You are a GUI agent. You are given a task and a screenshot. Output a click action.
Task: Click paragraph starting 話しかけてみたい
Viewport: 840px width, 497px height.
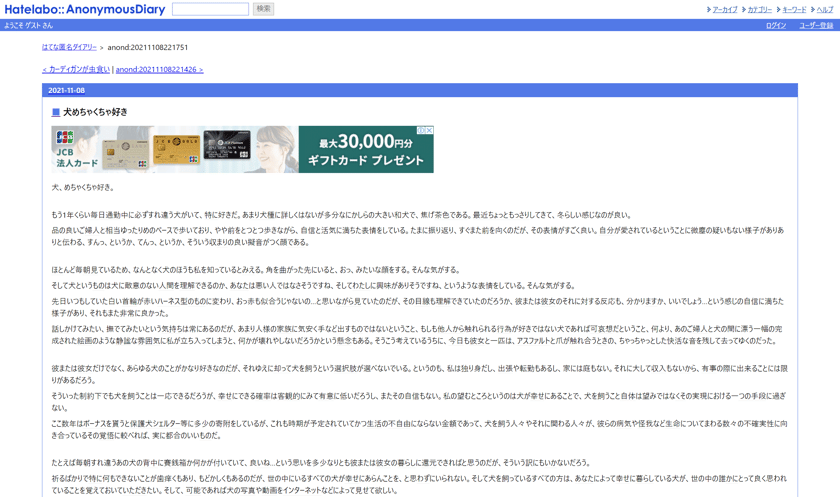[x=418, y=335]
